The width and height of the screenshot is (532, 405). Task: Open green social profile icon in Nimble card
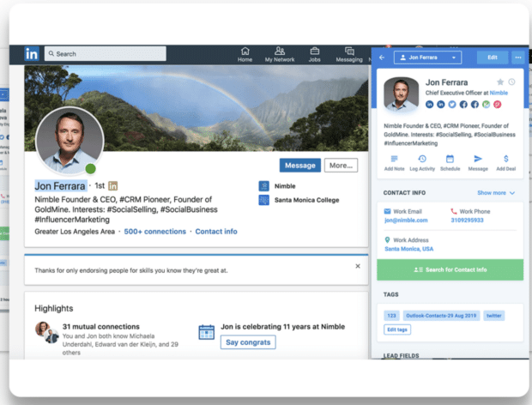486,105
